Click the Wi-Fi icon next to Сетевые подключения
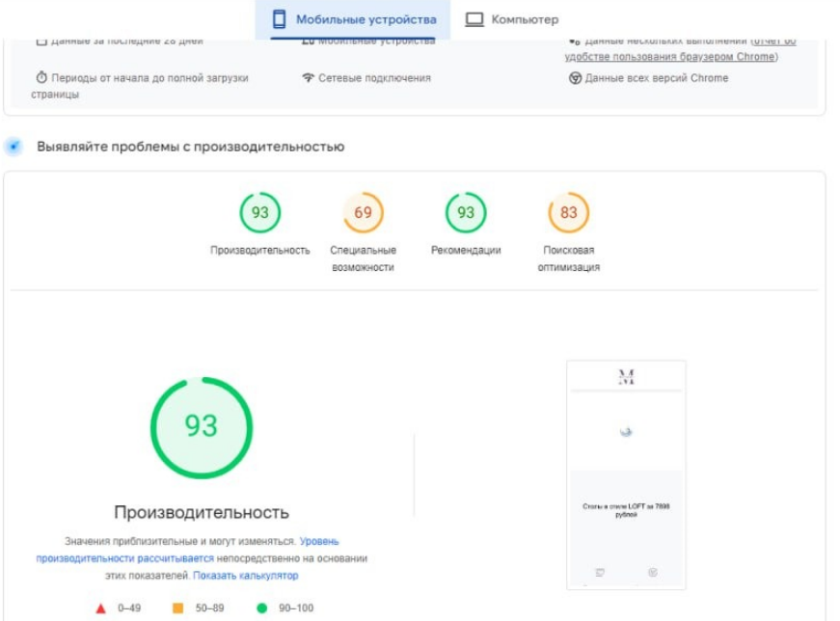Screen dimensions: 840x621 (x=308, y=78)
